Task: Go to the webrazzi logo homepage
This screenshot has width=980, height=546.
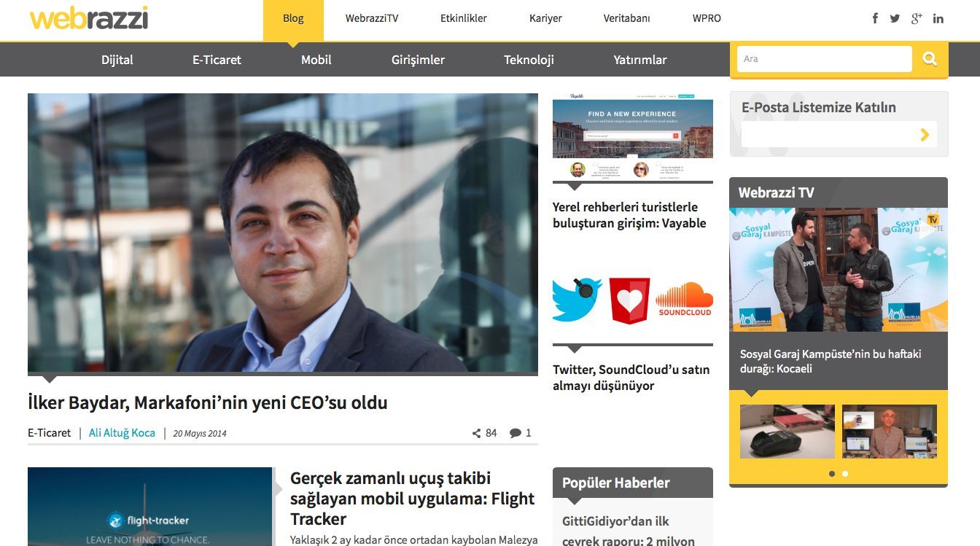Action: click(89, 17)
